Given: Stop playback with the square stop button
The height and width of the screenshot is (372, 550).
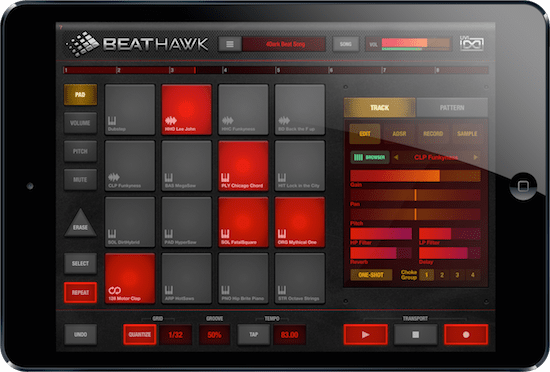Looking at the screenshot, I should [416, 334].
